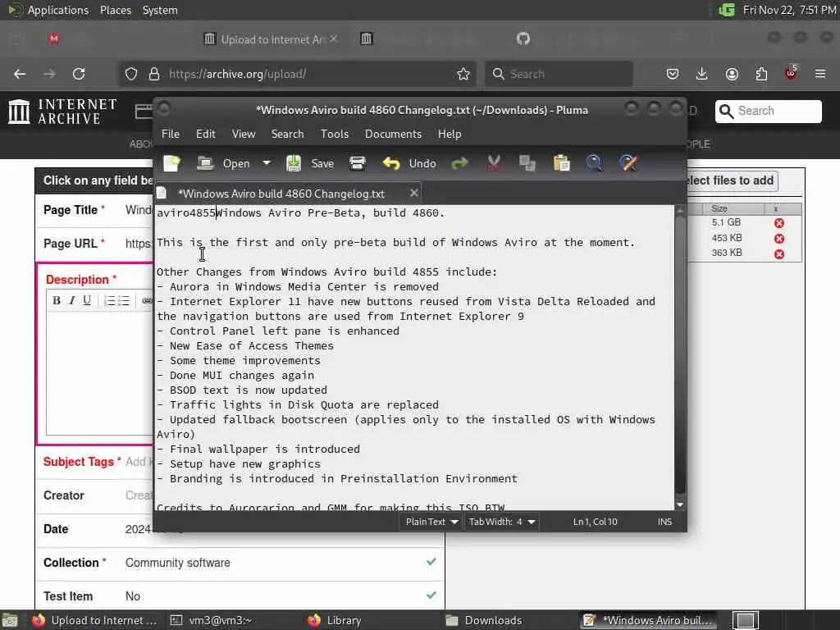Remove the 363 KB file
Viewport: 840px width, 630px height.
[x=779, y=254]
